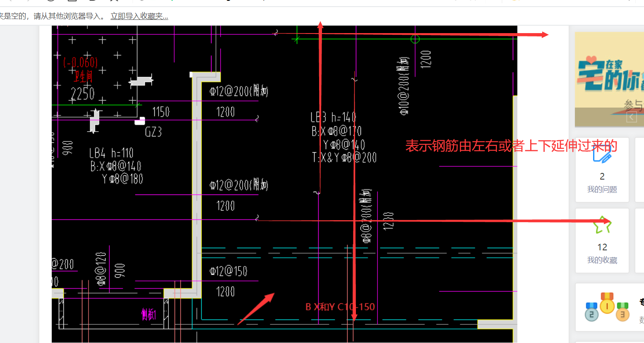The width and height of the screenshot is (644, 343).
Task: Open the 我的问题 label
Action: [x=602, y=189]
